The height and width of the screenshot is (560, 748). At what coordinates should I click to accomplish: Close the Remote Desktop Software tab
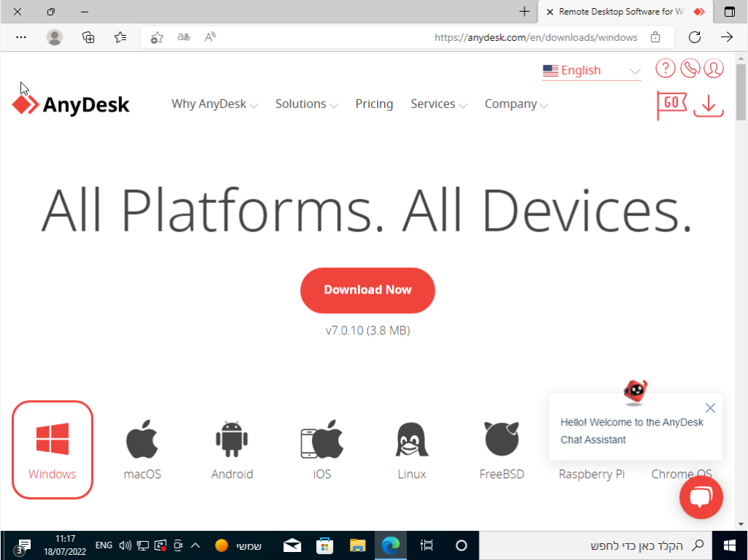point(549,12)
